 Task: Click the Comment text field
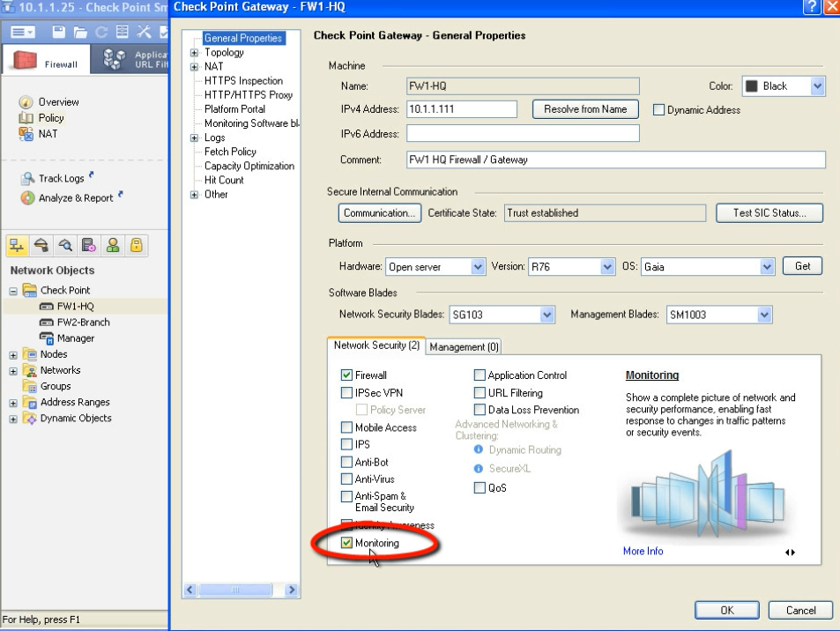click(615, 160)
